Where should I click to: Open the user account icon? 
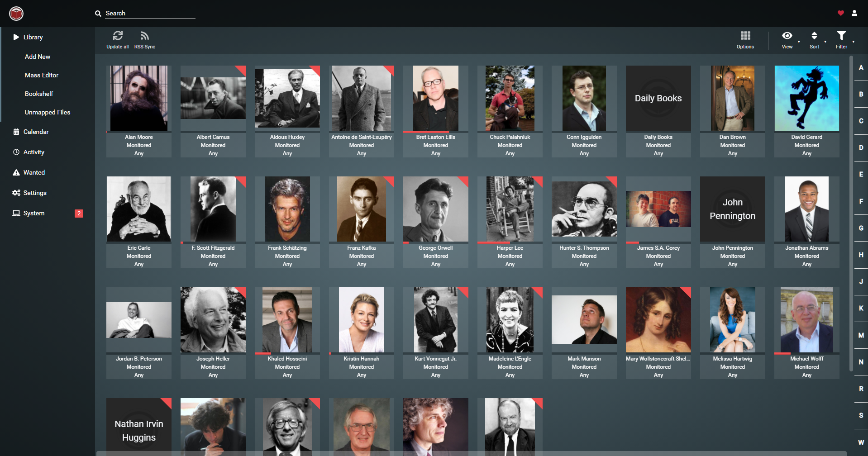(x=854, y=13)
